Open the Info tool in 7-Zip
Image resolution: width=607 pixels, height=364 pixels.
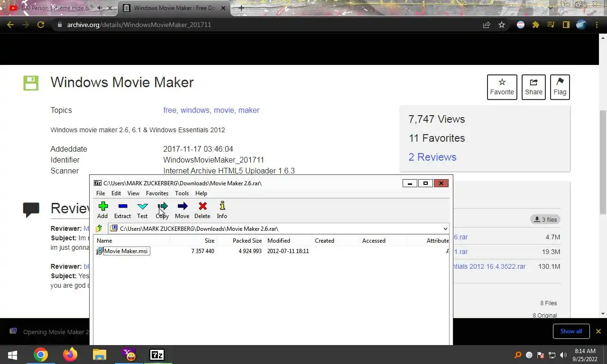tap(222, 210)
